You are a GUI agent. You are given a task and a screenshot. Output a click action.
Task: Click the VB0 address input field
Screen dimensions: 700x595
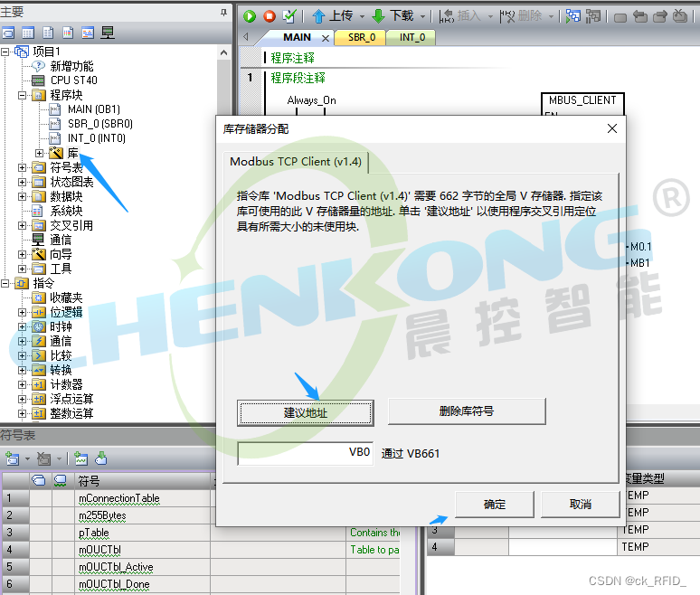coord(306,453)
